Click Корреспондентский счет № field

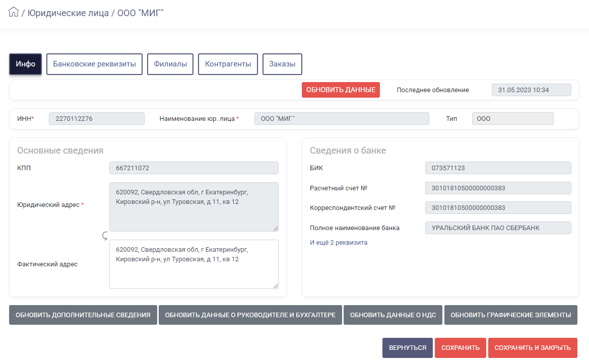coord(498,207)
